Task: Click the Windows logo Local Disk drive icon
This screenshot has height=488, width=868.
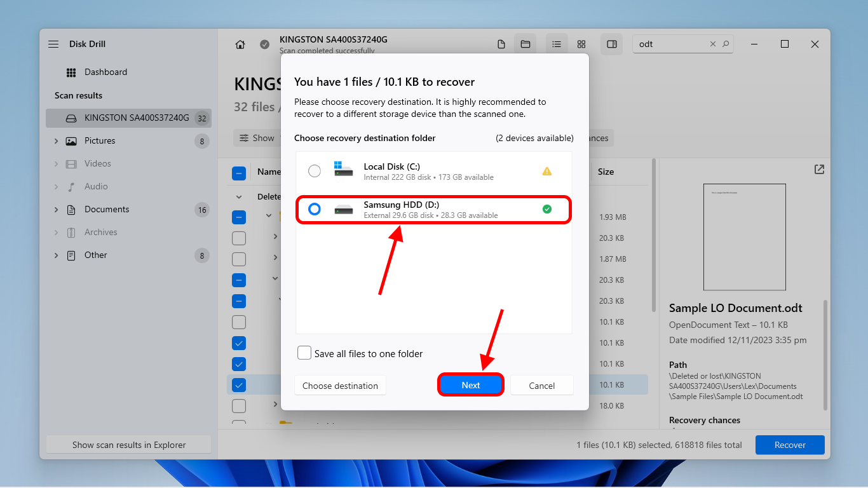Action: point(344,170)
